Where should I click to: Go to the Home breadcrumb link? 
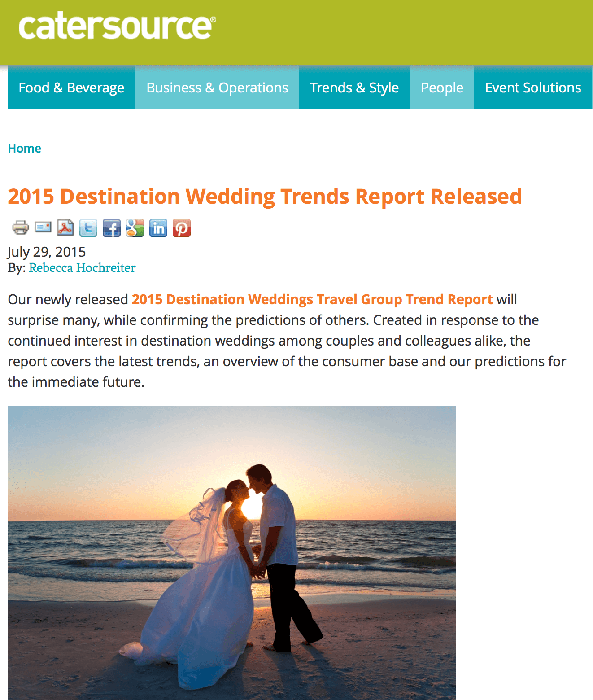pos(25,149)
